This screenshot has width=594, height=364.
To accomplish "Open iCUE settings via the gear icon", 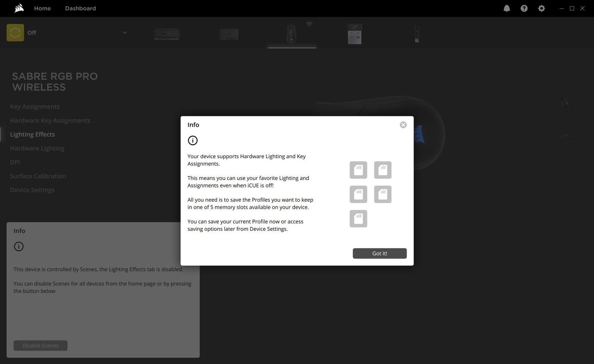I will (x=542, y=8).
